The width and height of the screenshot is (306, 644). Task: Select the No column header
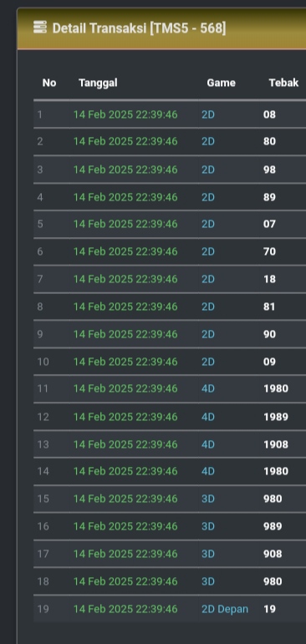[x=49, y=83]
